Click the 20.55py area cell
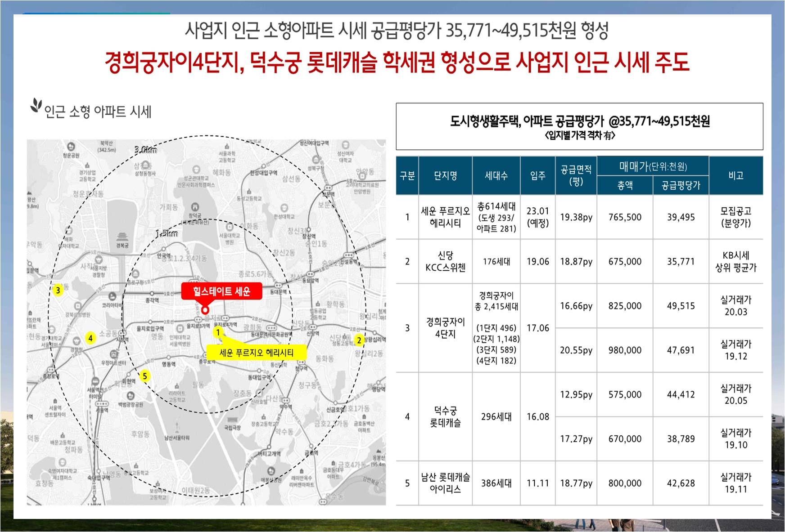Screen dimensions: 785x532 coord(576,350)
